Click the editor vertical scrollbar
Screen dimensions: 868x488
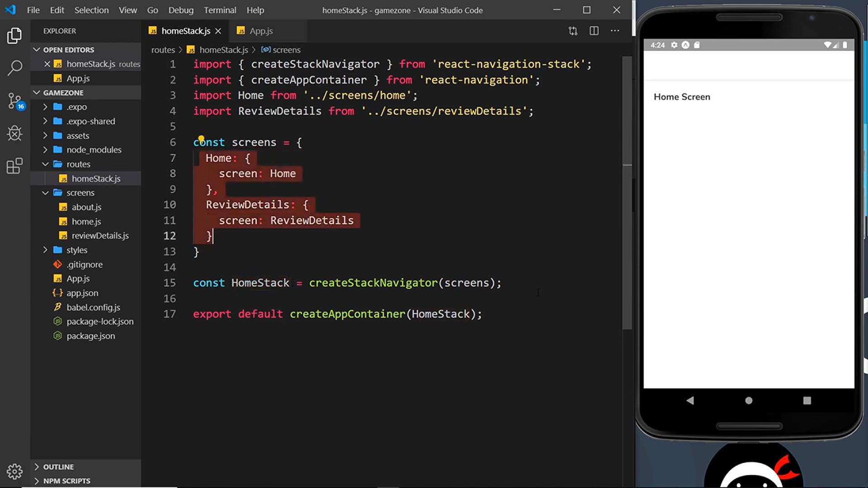627,192
